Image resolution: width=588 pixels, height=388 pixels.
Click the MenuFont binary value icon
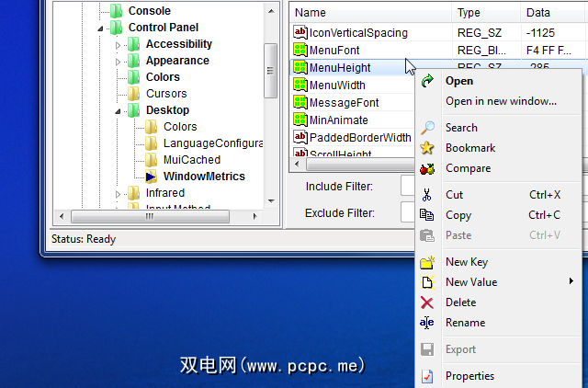pos(300,50)
